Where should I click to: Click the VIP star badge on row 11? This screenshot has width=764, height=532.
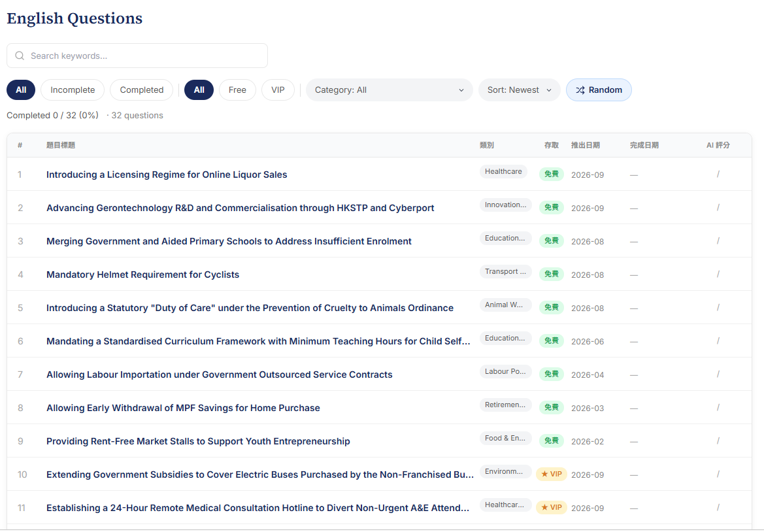pos(551,507)
